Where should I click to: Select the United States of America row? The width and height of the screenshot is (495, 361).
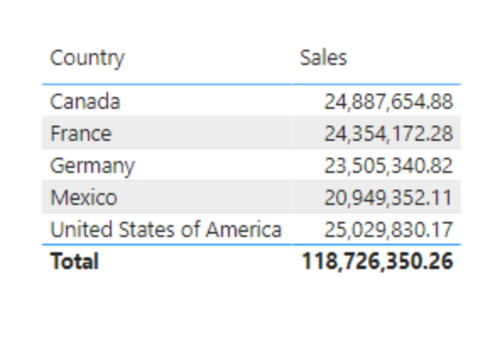(251, 229)
